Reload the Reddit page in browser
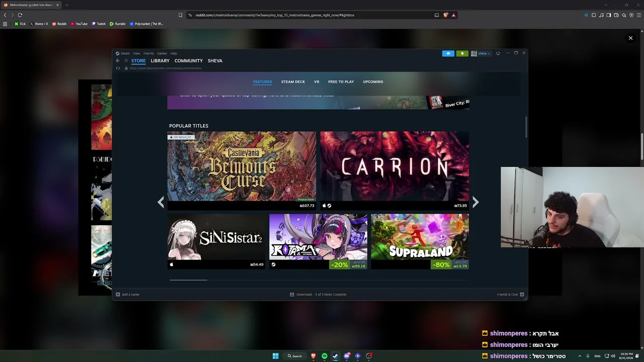This screenshot has height=362, width=644. tap(20, 15)
